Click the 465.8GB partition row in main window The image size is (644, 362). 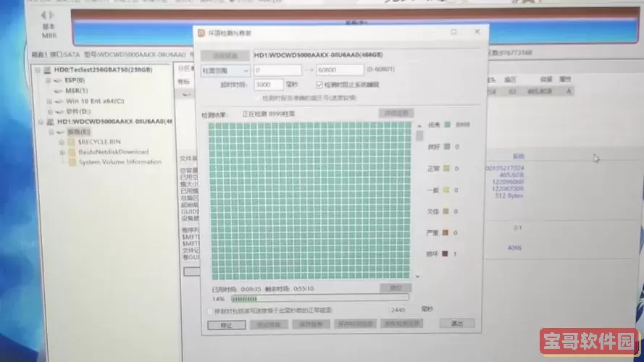530,91
